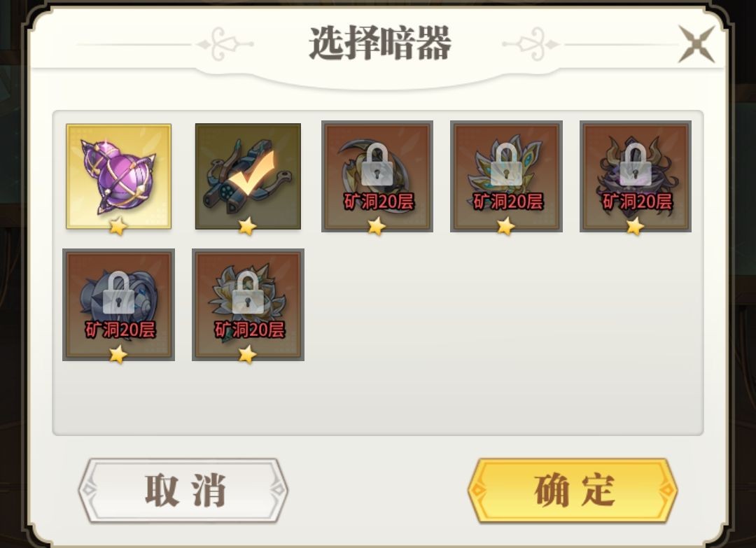Click the locked white lotus weapon
Image resolution: width=756 pixels, height=548 pixels.
click(248, 304)
